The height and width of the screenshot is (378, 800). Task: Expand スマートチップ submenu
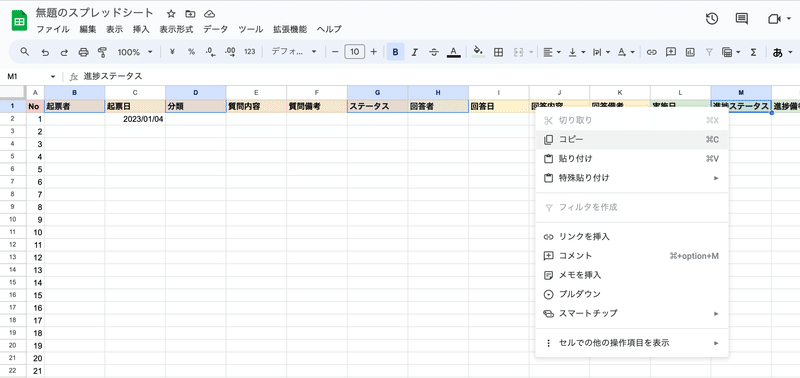[632, 313]
